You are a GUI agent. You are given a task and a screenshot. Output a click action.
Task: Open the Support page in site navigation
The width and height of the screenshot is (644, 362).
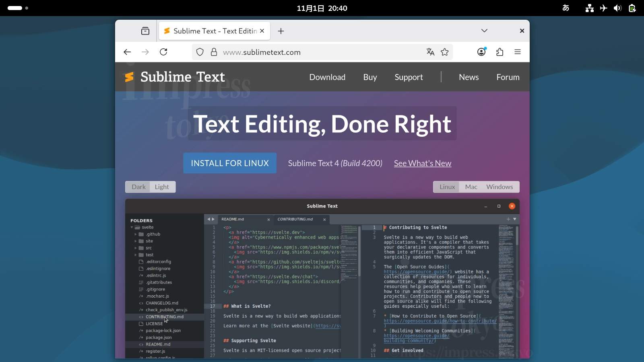coord(409,77)
